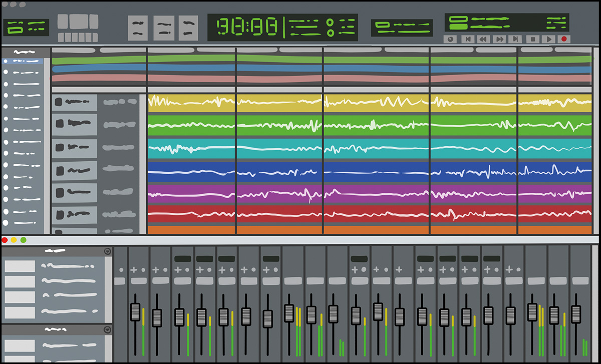
Task: Select the fourth thumbnail in upper mixer side panel
Action: tap(20, 313)
